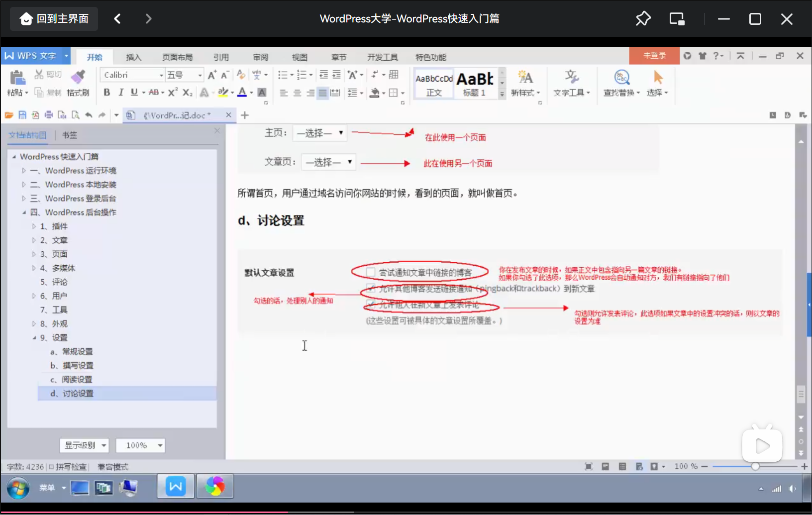Image resolution: width=812 pixels, height=515 pixels.
Task: Switch to the 页面布局 ribbon tab
Action: (x=177, y=57)
